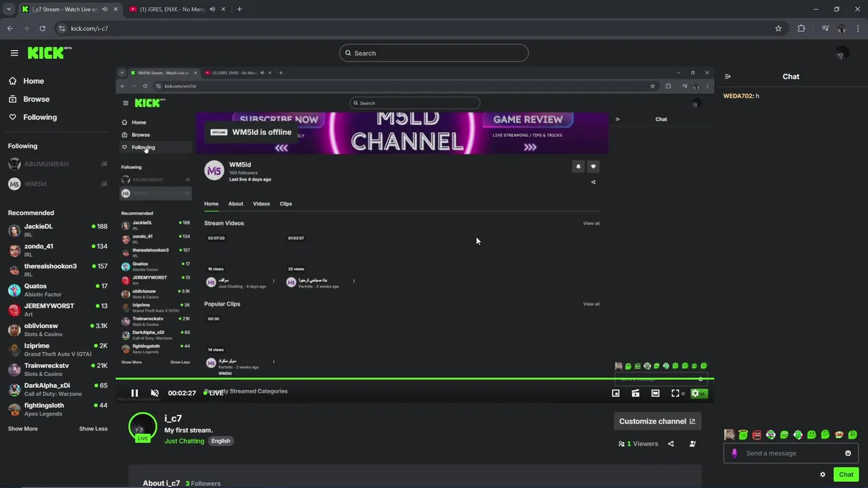The image size is (868, 488).
Task: Toggle mini player mode
Action: pyautogui.click(x=616, y=393)
